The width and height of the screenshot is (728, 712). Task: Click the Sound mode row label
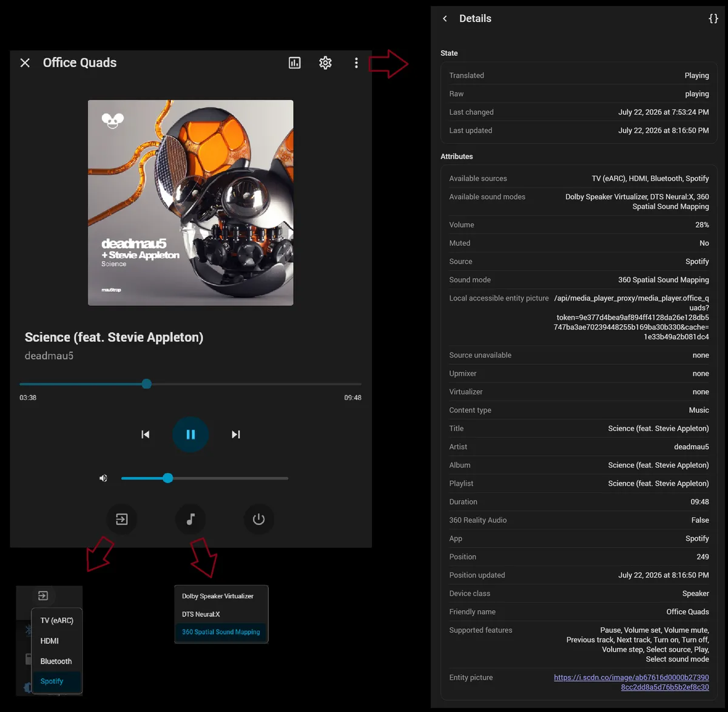(470, 280)
